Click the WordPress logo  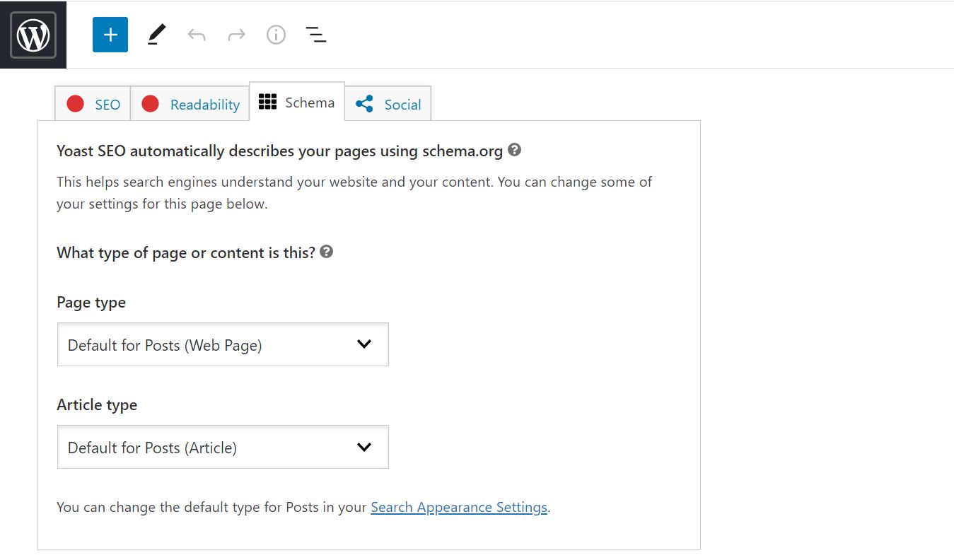click(33, 34)
